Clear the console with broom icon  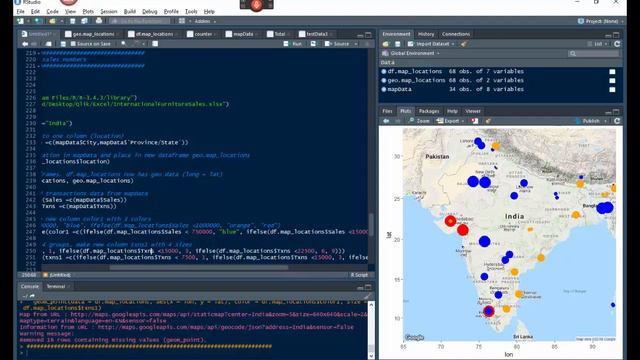point(367,296)
